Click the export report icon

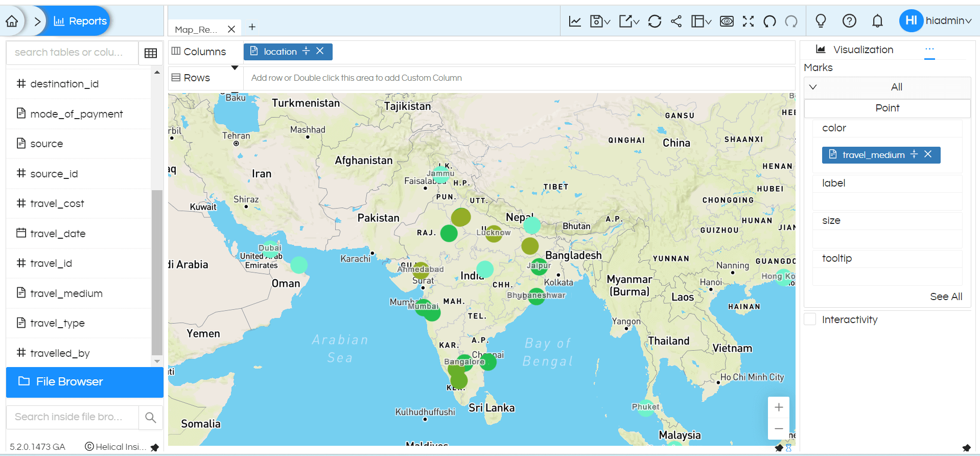point(625,21)
